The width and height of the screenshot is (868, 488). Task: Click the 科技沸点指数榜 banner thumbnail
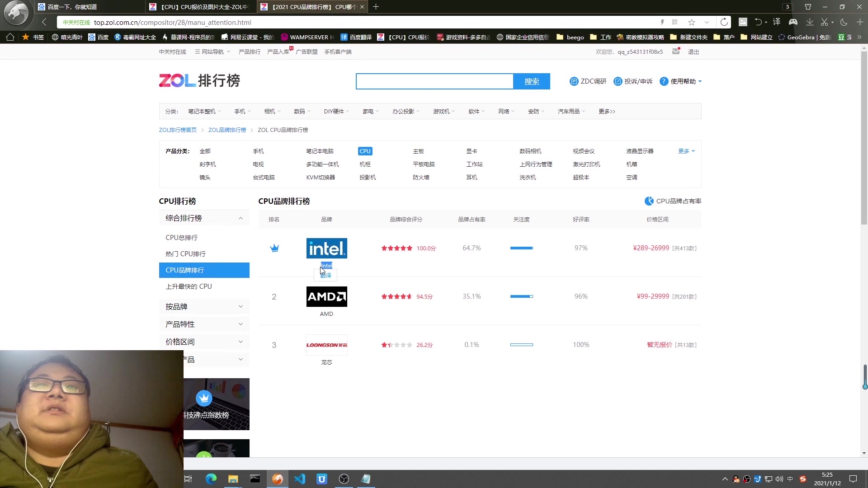pos(216,404)
